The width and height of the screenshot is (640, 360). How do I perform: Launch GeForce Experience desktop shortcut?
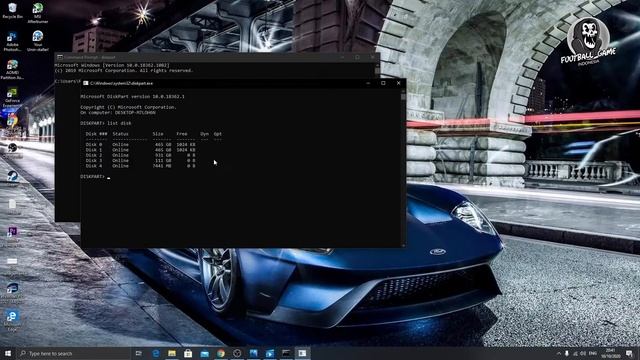coord(12,97)
